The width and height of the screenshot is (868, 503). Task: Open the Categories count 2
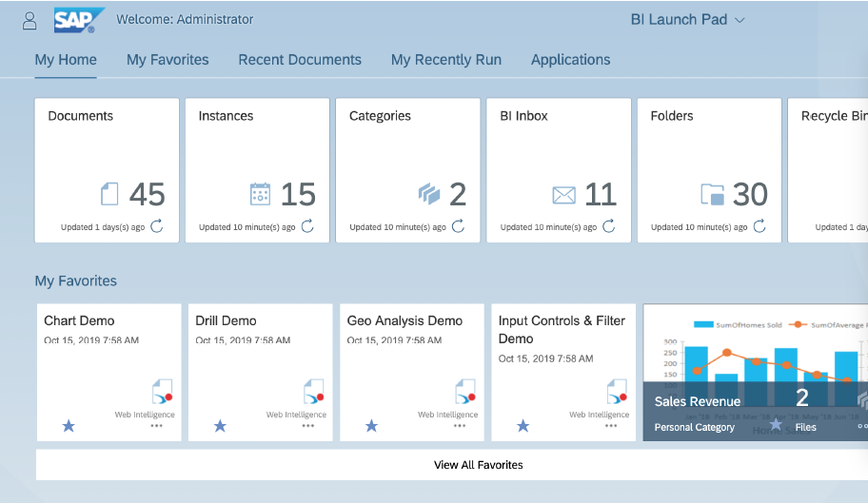coord(458,195)
